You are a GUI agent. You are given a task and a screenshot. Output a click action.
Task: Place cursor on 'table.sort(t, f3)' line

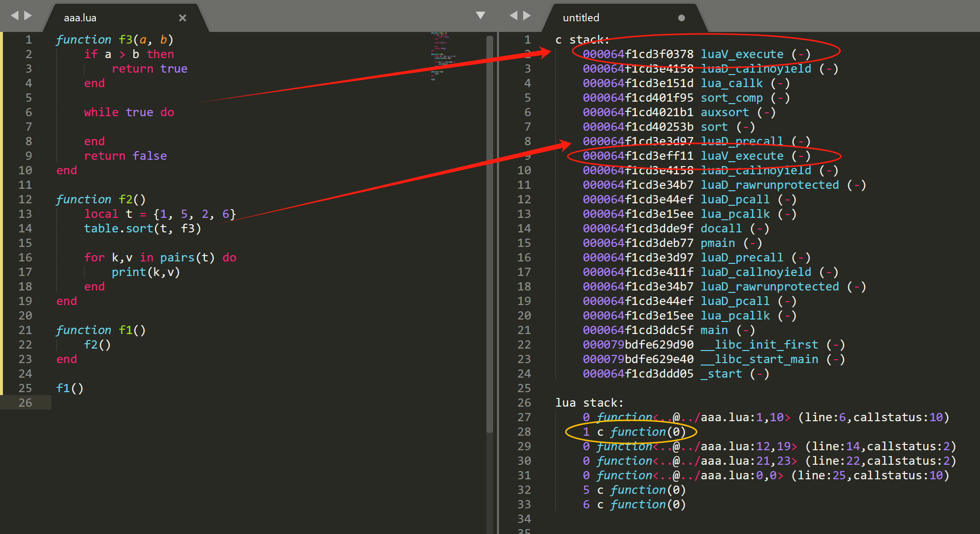click(x=142, y=229)
